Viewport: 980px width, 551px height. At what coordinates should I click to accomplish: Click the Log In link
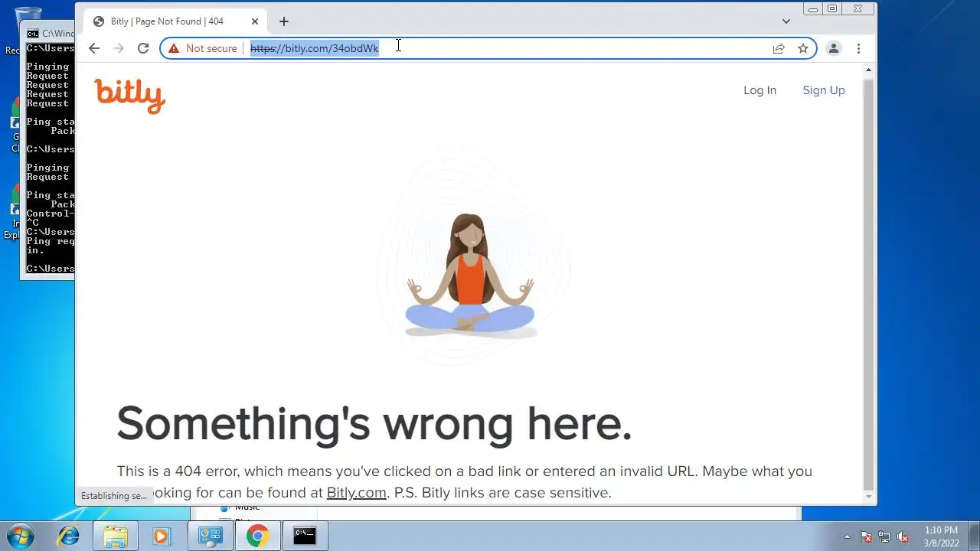click(759, 90)
